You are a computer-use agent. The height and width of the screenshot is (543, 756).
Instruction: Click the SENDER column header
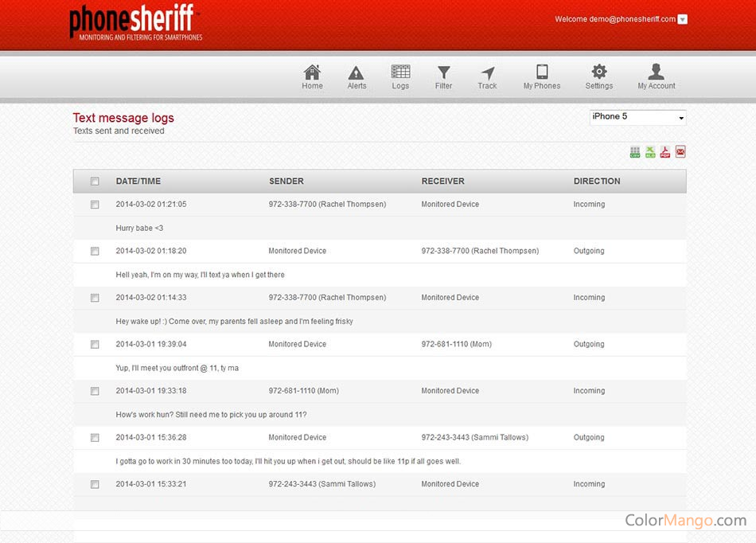coord(286,182)
